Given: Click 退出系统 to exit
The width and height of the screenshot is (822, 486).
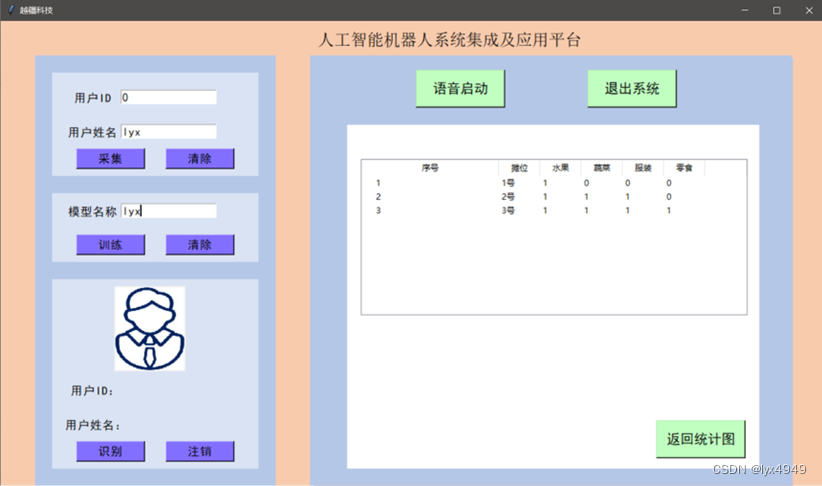Looking at the screenshot, I should (x=632, y=89).
